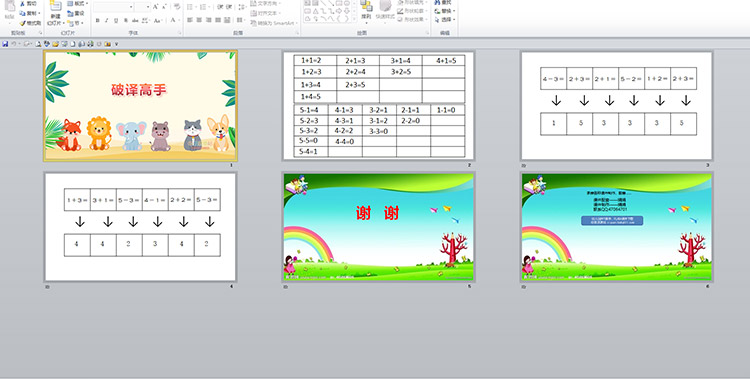Align text center in paragraph group
750x379 pixels.
coord(199,20)
